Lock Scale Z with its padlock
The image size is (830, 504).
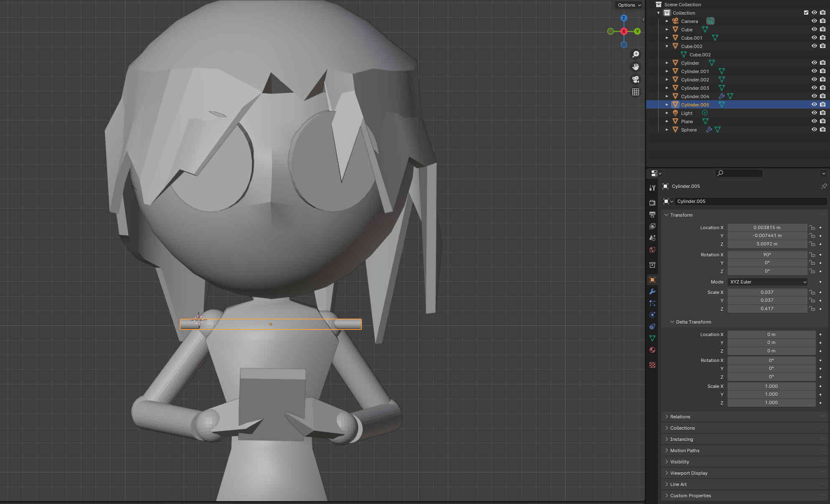812,309
